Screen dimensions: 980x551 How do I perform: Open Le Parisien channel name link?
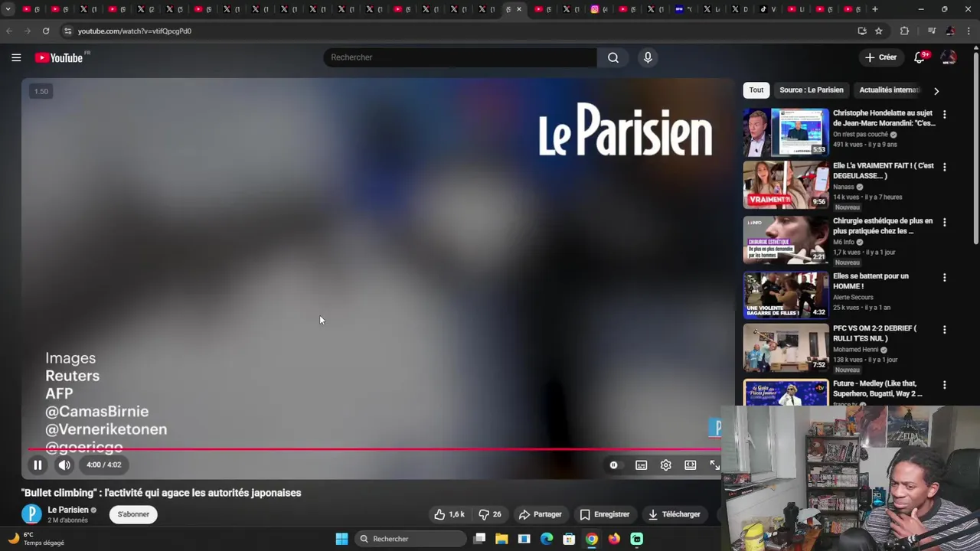(68, 510)
